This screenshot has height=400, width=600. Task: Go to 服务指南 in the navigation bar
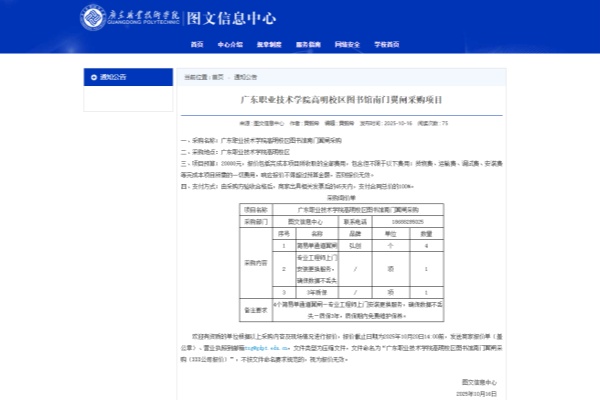pos(307,44)
